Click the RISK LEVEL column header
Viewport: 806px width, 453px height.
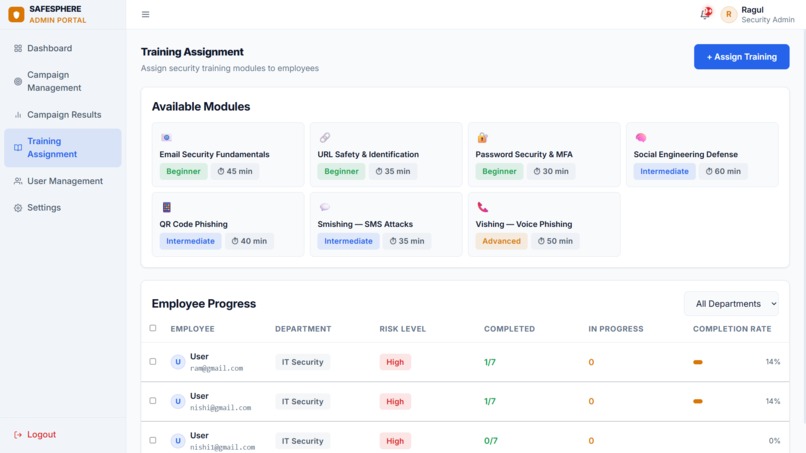pos(402,329)
